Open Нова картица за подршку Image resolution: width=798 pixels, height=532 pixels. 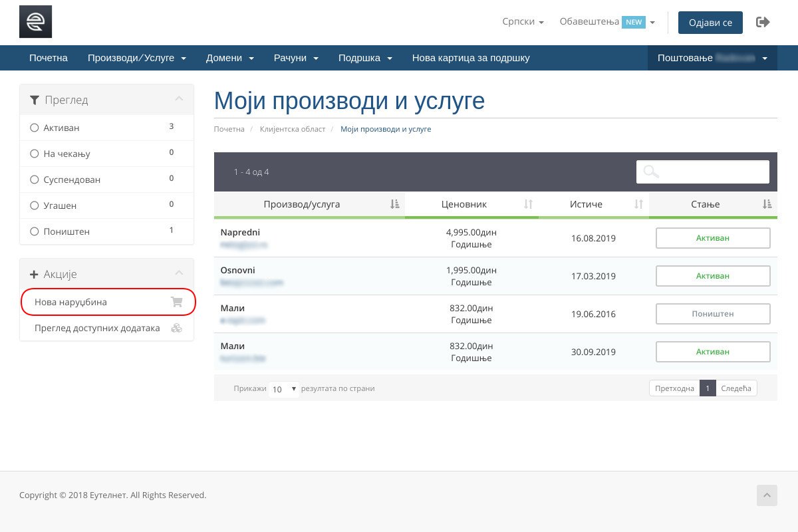pyautogui.click(x=471, y=58)
